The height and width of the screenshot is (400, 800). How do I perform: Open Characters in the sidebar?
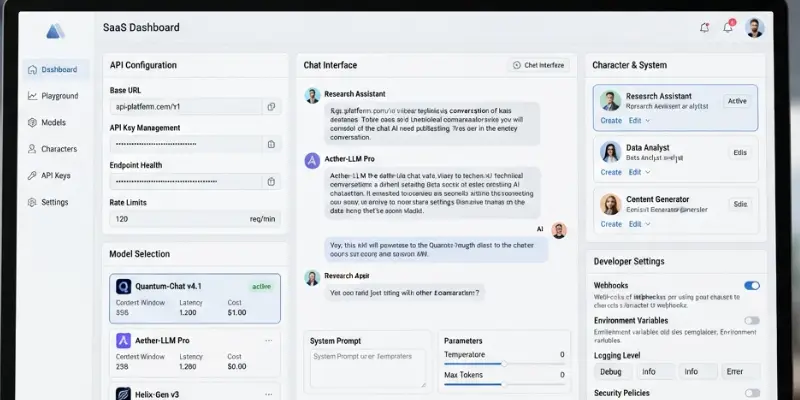pyautogui.click(x=56, y=149)
